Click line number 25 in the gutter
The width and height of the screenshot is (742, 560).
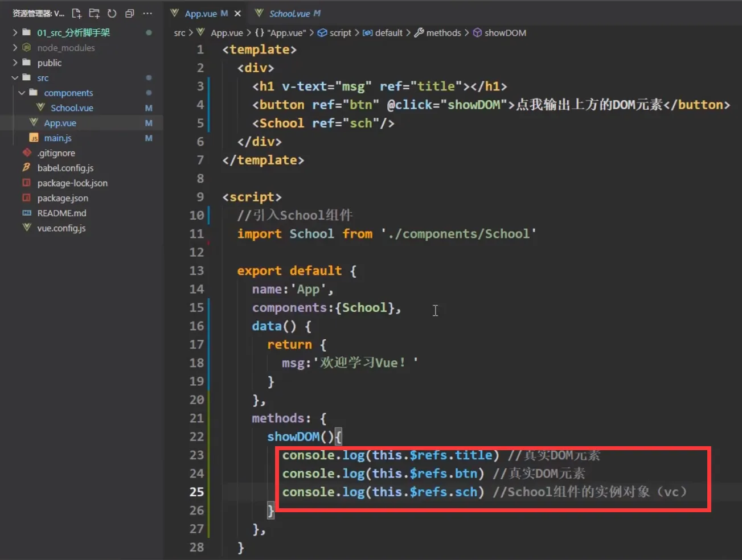click(x=196, y=492)
